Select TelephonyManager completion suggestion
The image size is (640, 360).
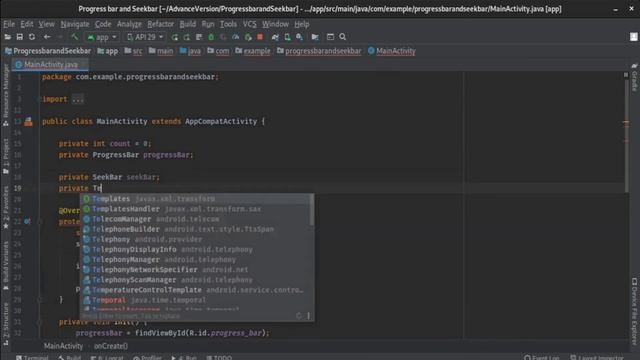[x=196, y=260]
